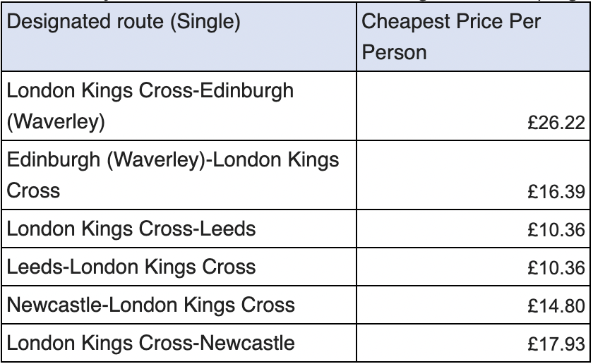Image resolution: width=593 pixels, height=364 pixels.
Task: Select the Leeds-London Kings Cross route cell
Action: point(179,267)
